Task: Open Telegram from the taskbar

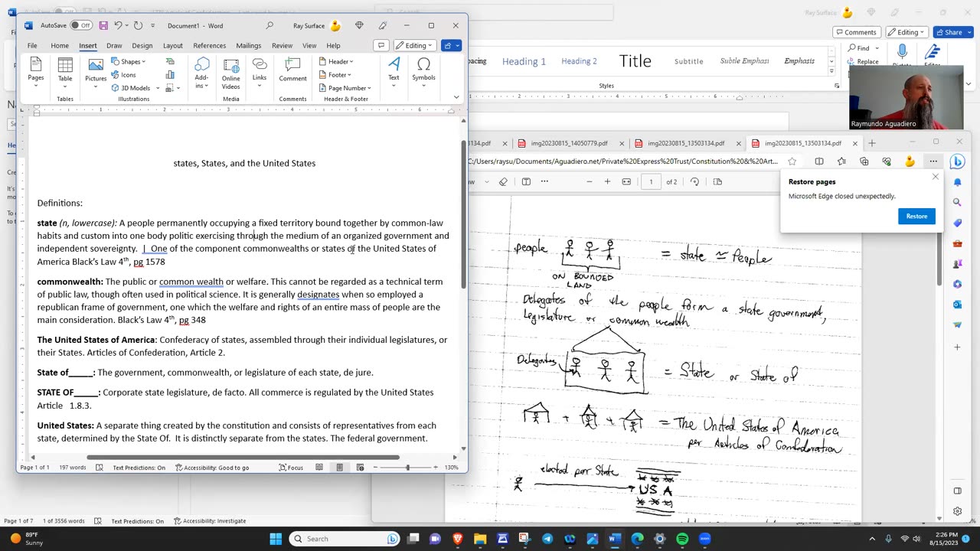Action: coord(547,539)
